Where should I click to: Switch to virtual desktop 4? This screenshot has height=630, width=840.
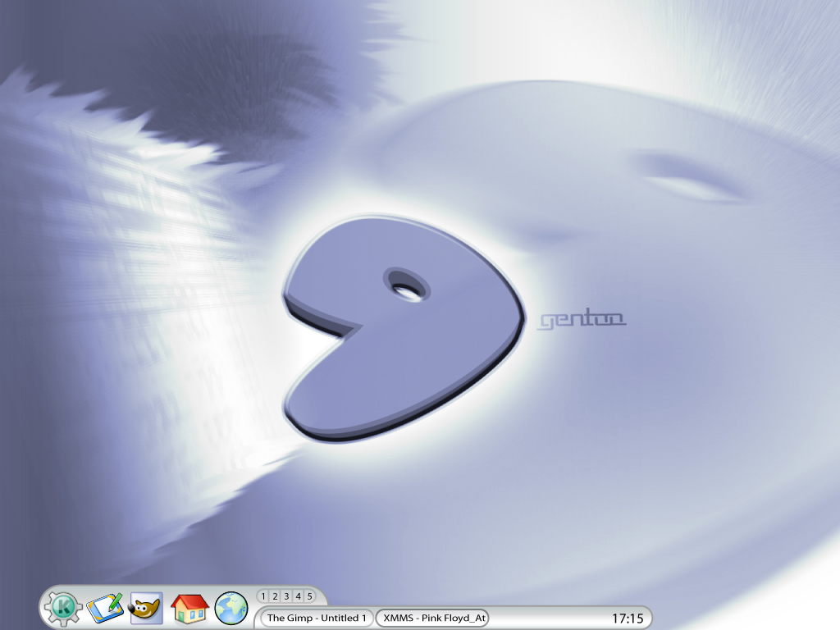pyautogui.click(x=299, y=596)
